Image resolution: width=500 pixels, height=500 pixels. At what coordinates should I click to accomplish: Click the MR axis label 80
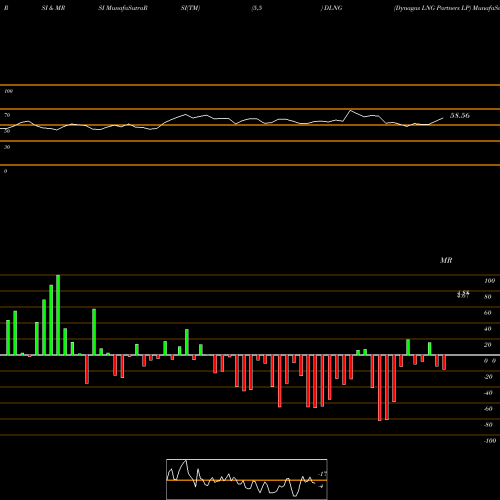coord(488,297)
